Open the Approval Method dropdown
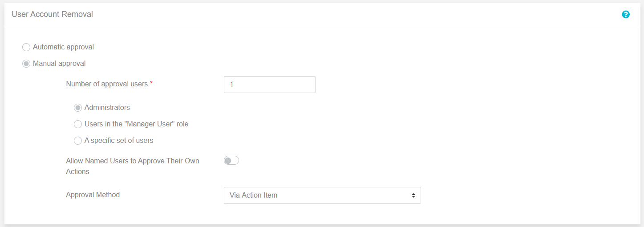The height and width of the screenshot is (227, 644). click(322, 195)
